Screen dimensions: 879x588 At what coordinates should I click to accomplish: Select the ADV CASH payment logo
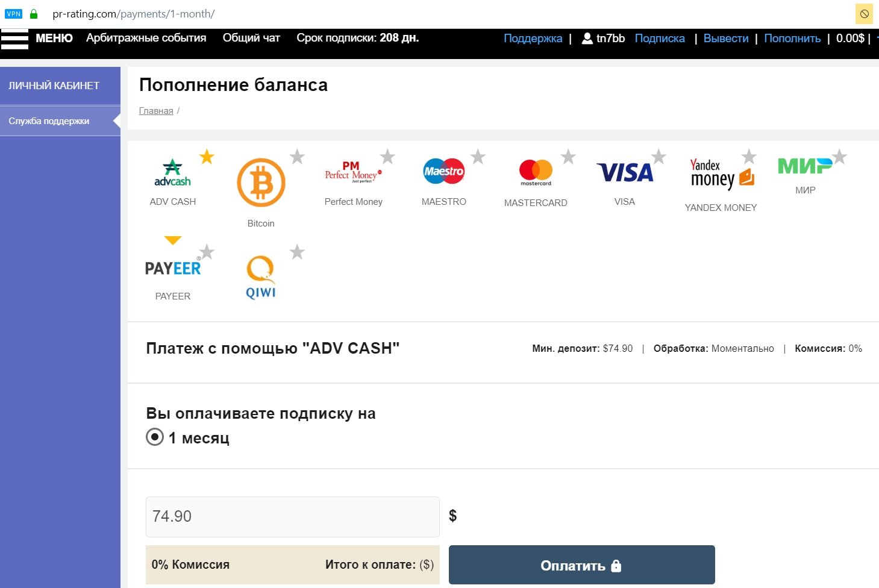click(172, 173)
